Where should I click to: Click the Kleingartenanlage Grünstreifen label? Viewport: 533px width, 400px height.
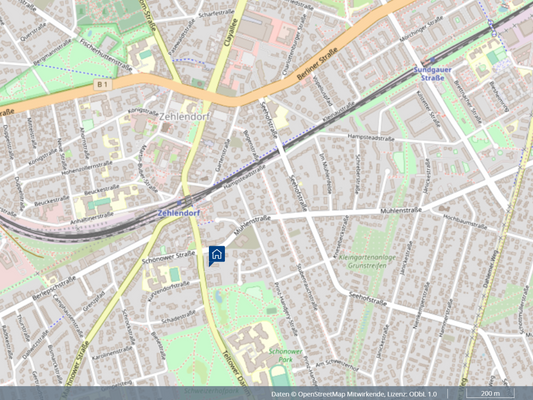(367, 261)
